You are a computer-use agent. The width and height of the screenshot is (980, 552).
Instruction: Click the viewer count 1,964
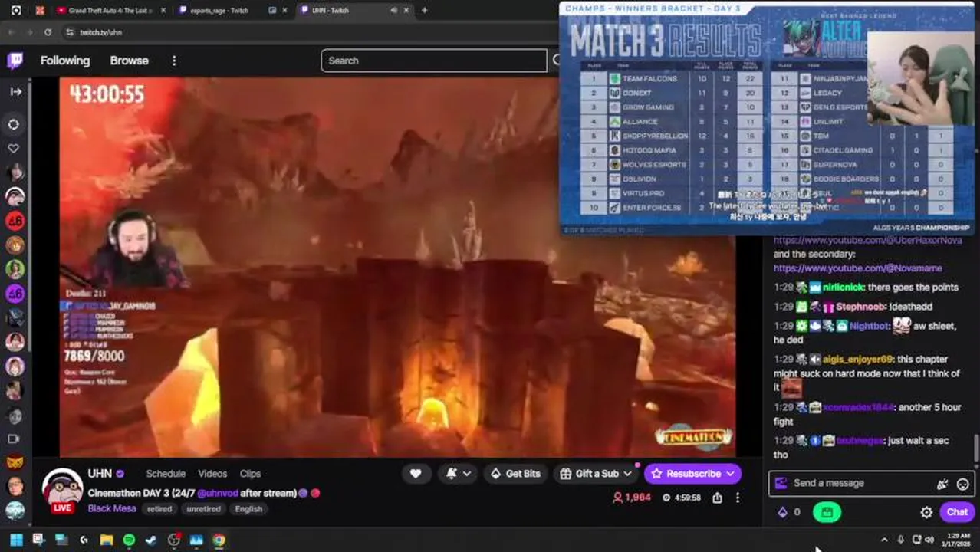632,498
